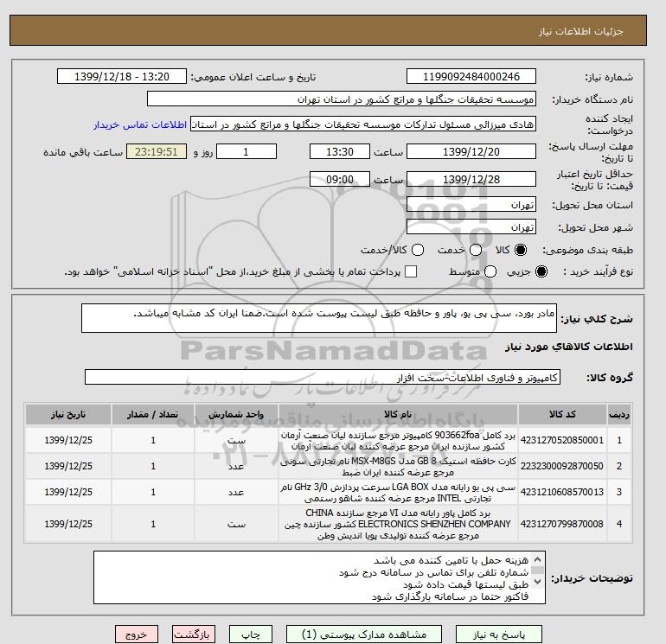Open اطلاعات تماس خریدار link
Image resolution: width=666 pixels, height=644 pixels.
click(140, 124)
